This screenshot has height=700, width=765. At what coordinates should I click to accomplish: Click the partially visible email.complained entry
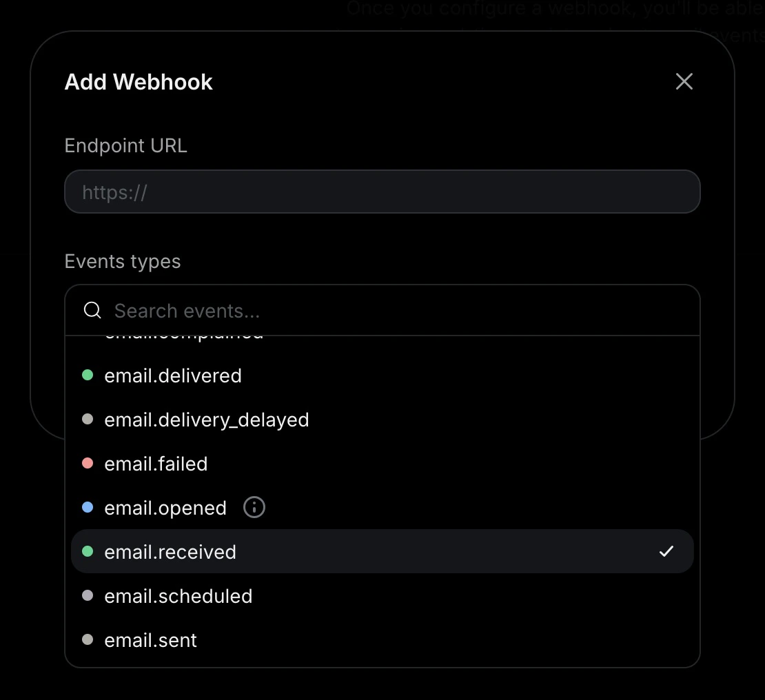tap(184, 333)
